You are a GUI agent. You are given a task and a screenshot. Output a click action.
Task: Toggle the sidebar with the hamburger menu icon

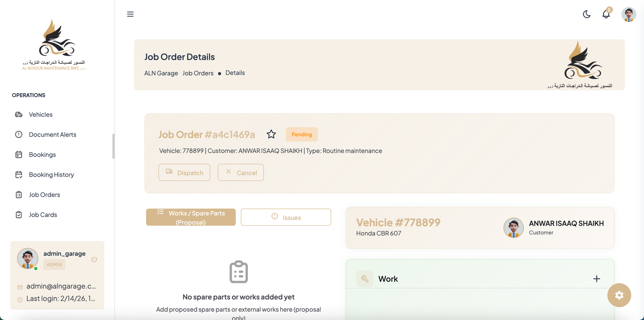click(x=130, y=14)
